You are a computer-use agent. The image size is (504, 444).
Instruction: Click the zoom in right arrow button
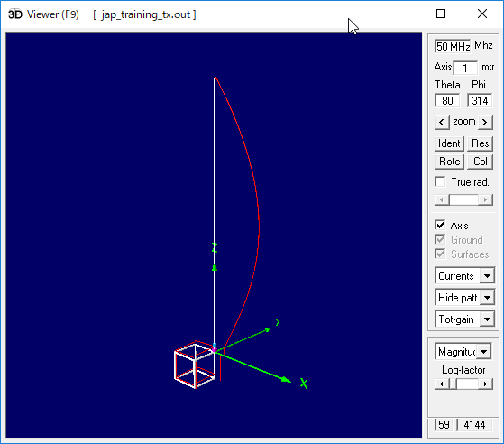pyautogui.click(x=485, y=122)
